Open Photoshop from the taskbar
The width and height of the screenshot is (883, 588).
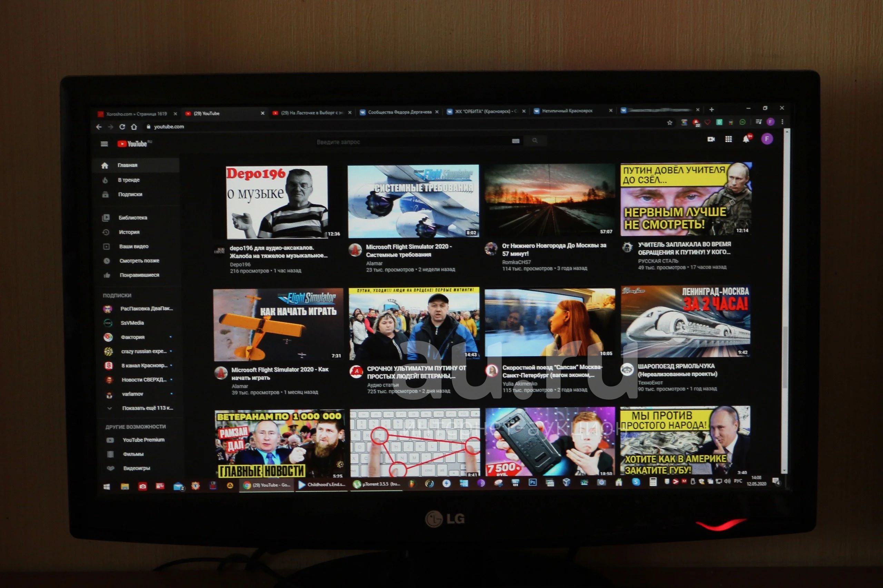coord(533,483)
